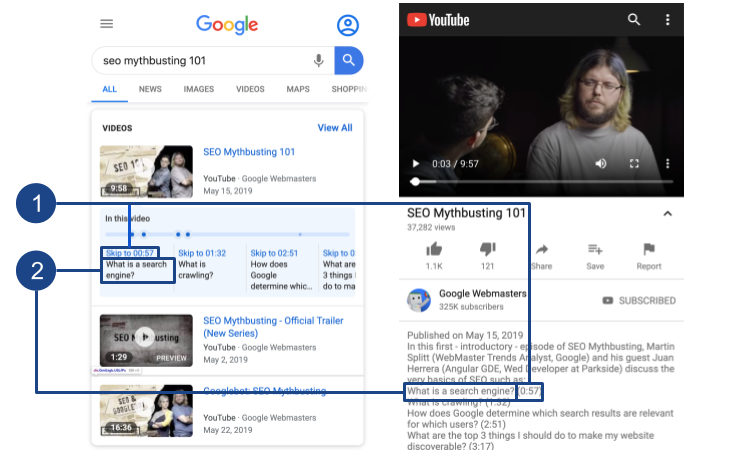Open the YouTube three-dot options menu
The width and height of the screenshot is (753, 458).
click(668, 19)
